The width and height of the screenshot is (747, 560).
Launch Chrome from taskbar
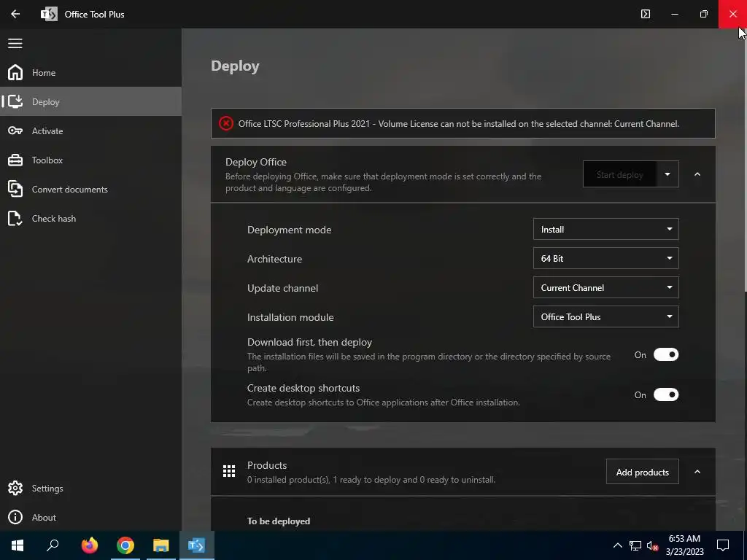tap(125, 545)
